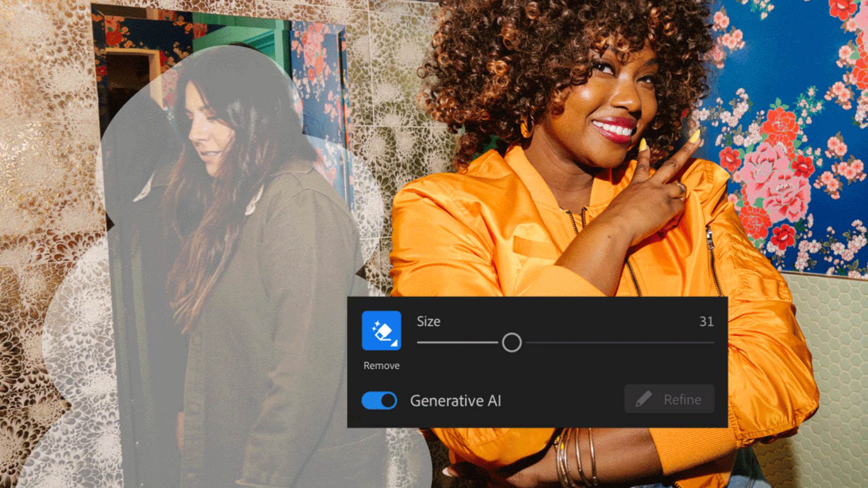Click the Size slider round handle
Viewport: 868px width, 488px height.
pyautogui.click(x=512, y=343)
